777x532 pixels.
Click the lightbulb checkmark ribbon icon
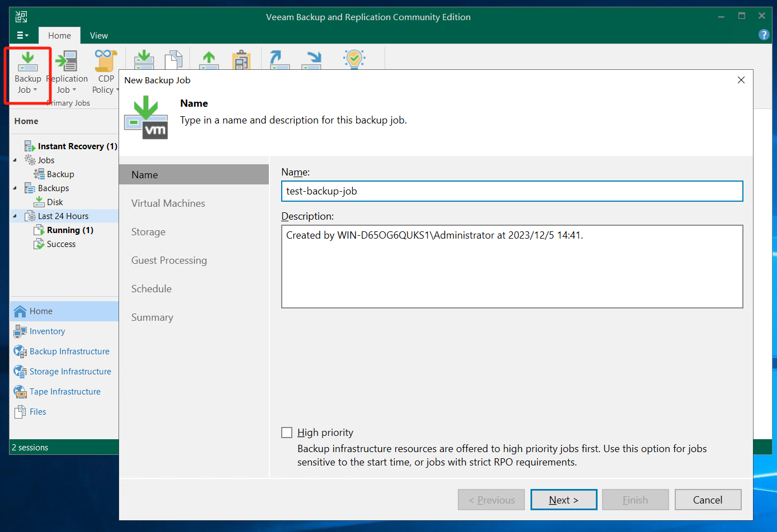tap(354, 59)
